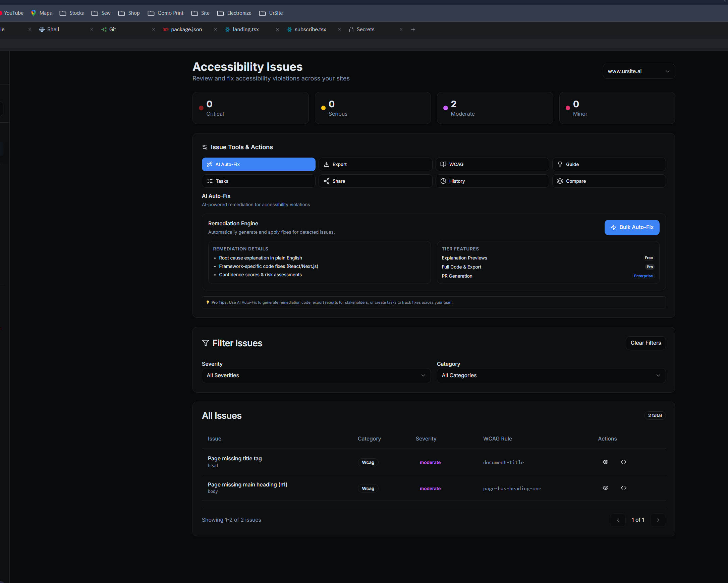Open the www.ursite.ai site selector
Image resolution: width=728 pixels, height=583 pixels.
click(x=638, y=71)
